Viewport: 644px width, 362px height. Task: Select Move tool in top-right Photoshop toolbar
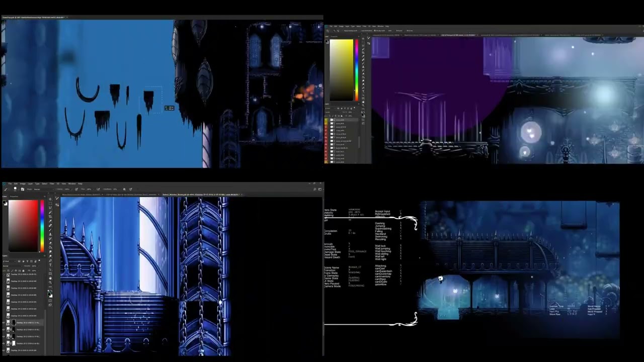(363, 39)
